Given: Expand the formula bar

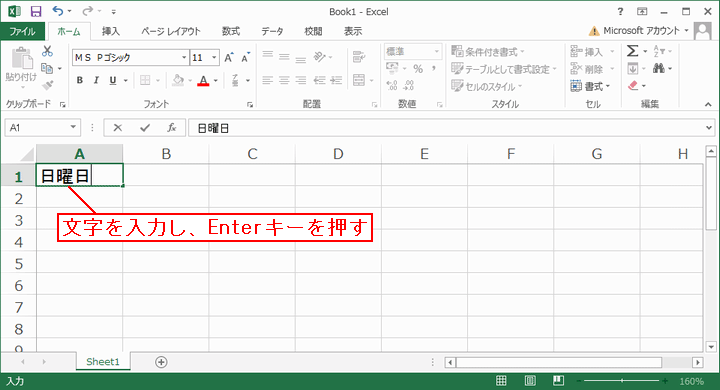Looking at the screenshot, I should [x=709, y=128].
